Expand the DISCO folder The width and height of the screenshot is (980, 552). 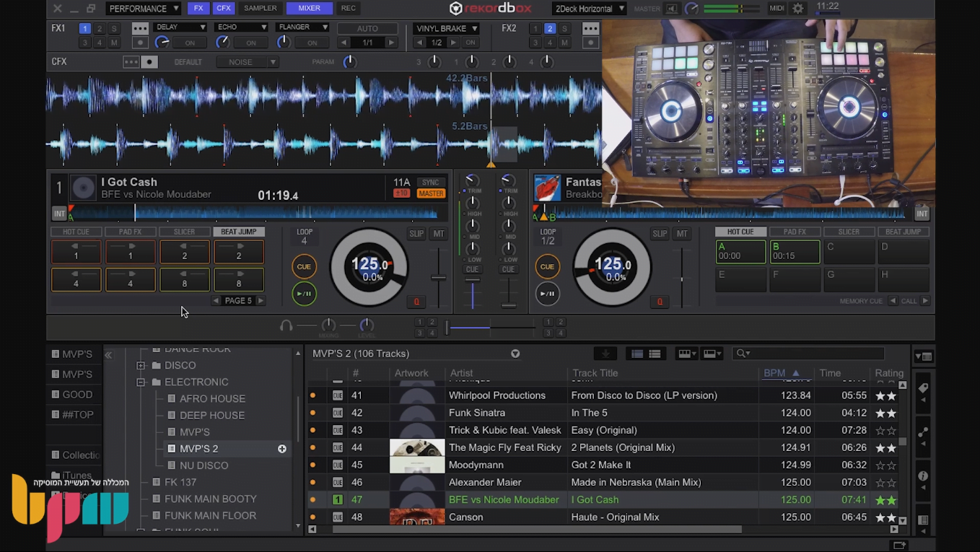141,365
